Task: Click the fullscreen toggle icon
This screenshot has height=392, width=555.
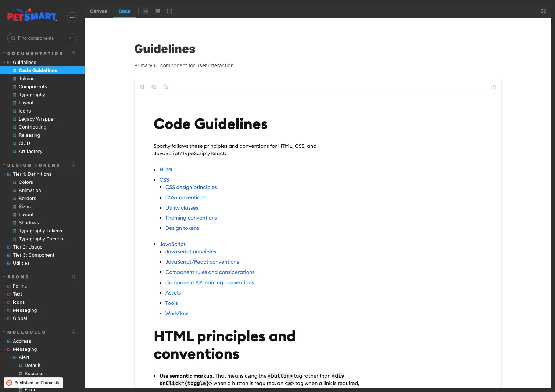Action: pos(544,11)
